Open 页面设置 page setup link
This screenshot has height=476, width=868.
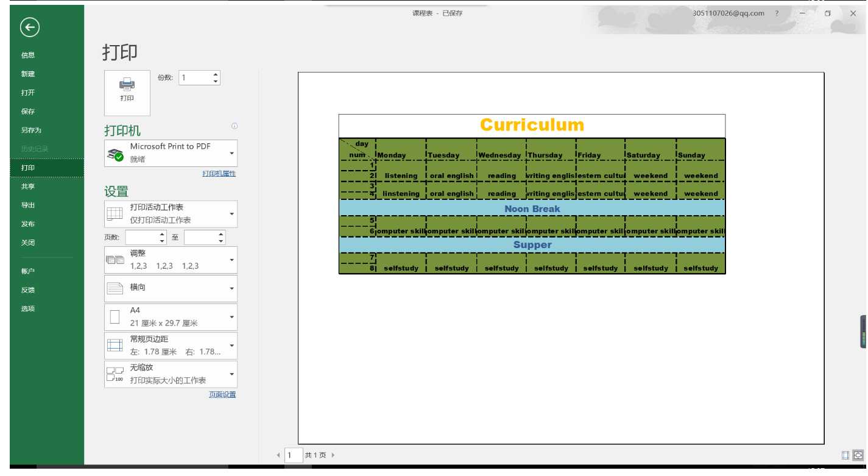click(x=222, y=394)
